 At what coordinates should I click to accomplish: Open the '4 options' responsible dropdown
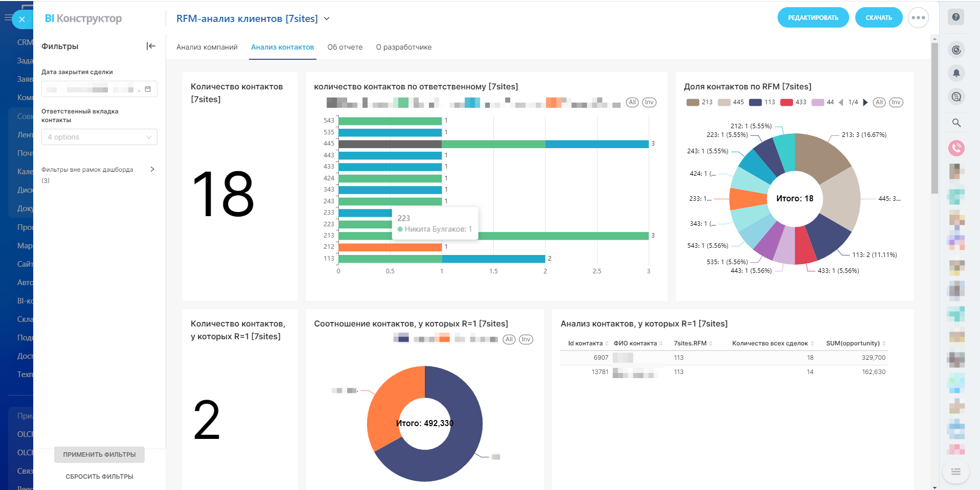(x=99, y=137)
